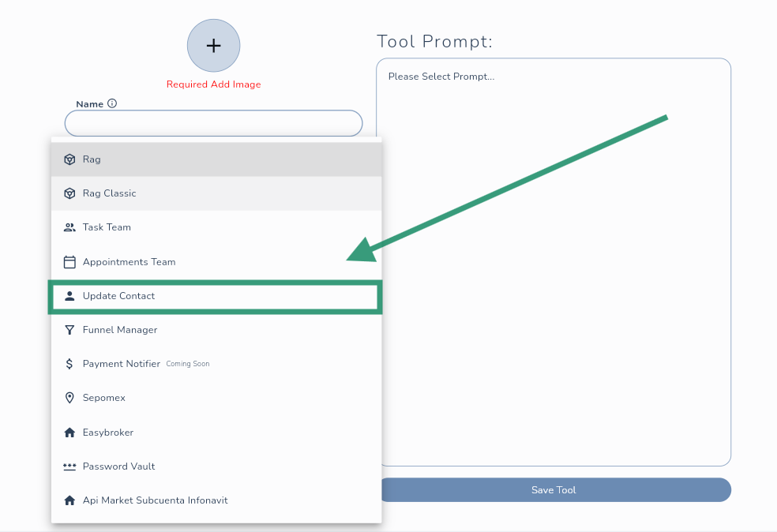Click the location pin icon for Sepomex
Screen dimensions: 777x532
tap(69, 398)
